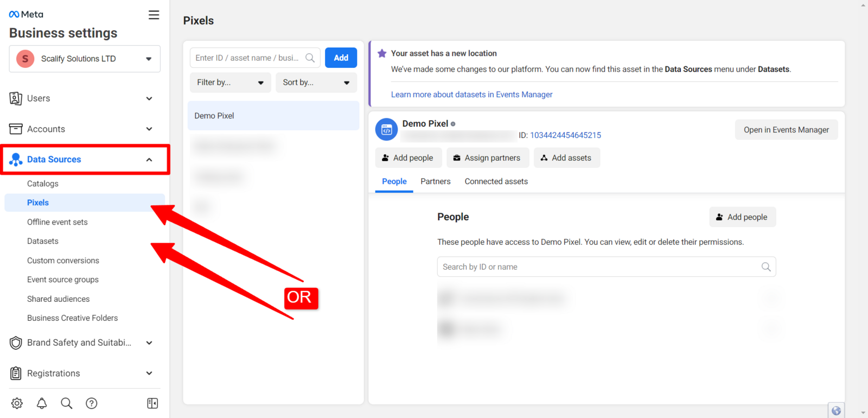Click the Demo Pixel avatar icon

pos(386,129)
